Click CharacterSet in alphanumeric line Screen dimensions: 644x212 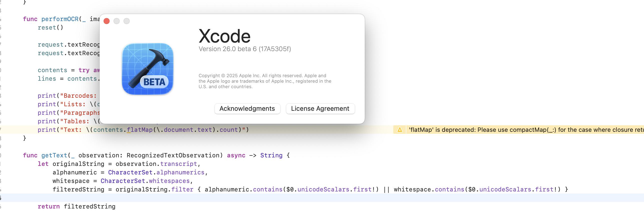[130, 172]
